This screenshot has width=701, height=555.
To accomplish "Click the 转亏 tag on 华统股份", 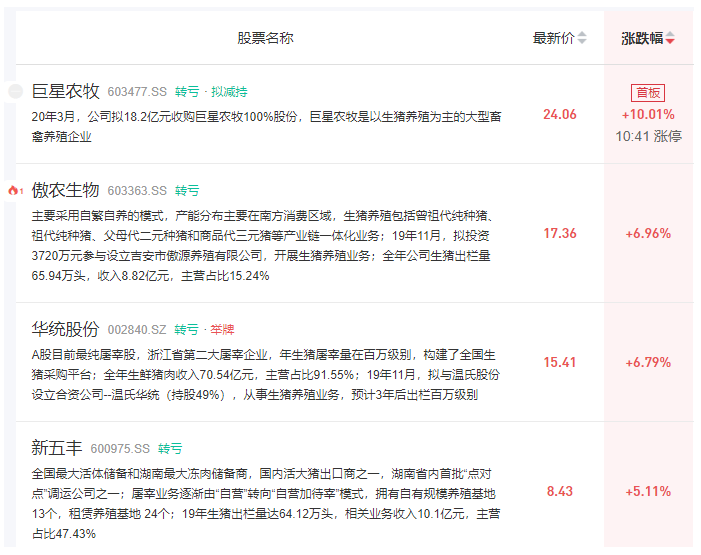I will pos(186,330).
